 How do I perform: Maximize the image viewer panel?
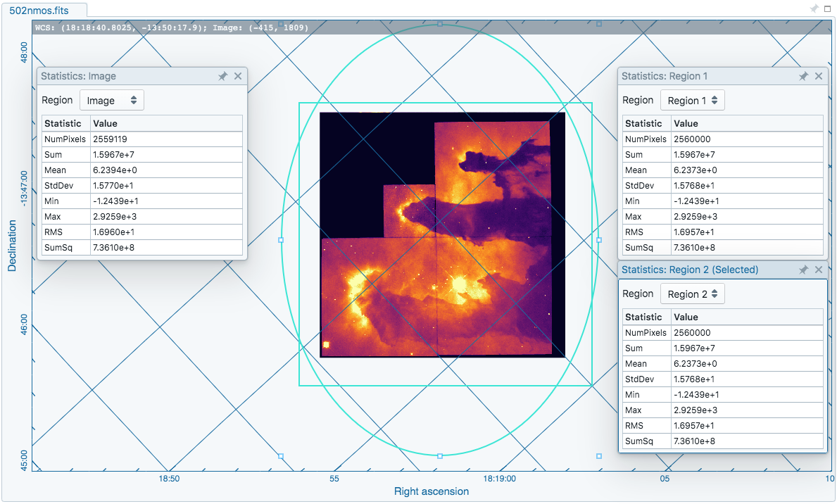(828, 8)
